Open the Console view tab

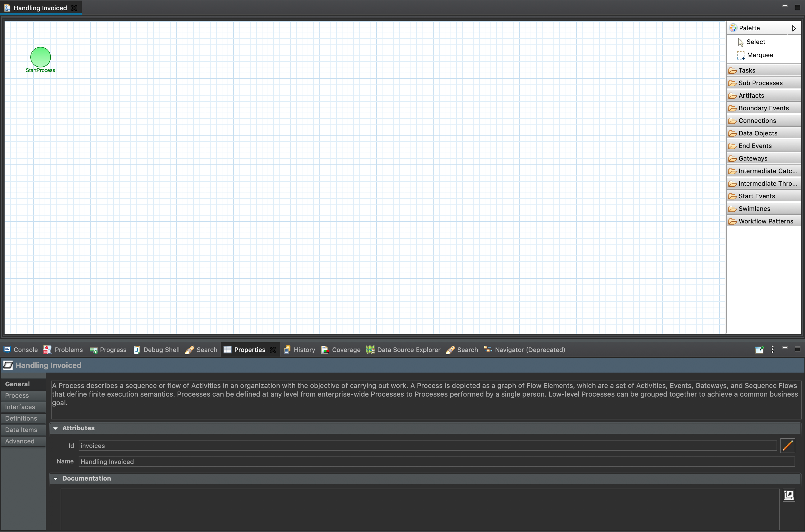tap(21, 349)
